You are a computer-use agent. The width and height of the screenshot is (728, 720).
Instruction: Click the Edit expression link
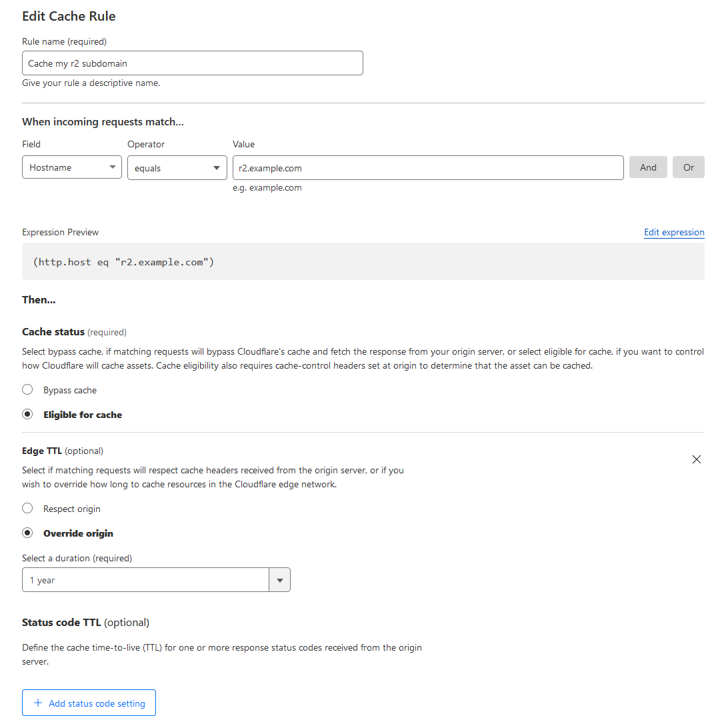point(674,232)
